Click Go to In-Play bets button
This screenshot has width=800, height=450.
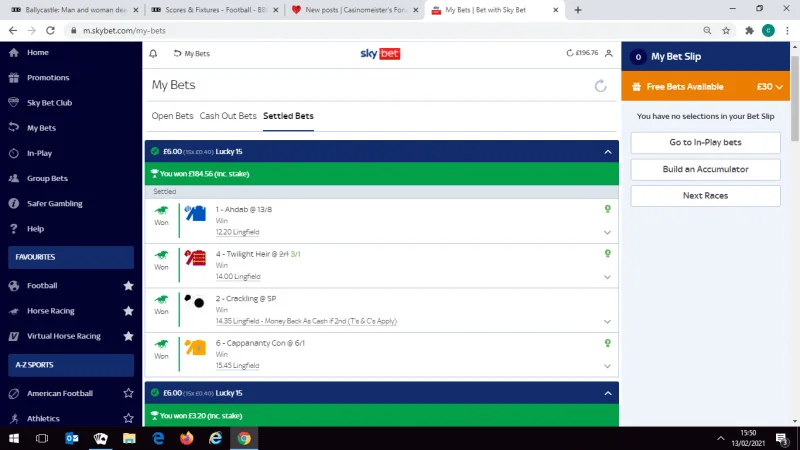pos(705,143)
